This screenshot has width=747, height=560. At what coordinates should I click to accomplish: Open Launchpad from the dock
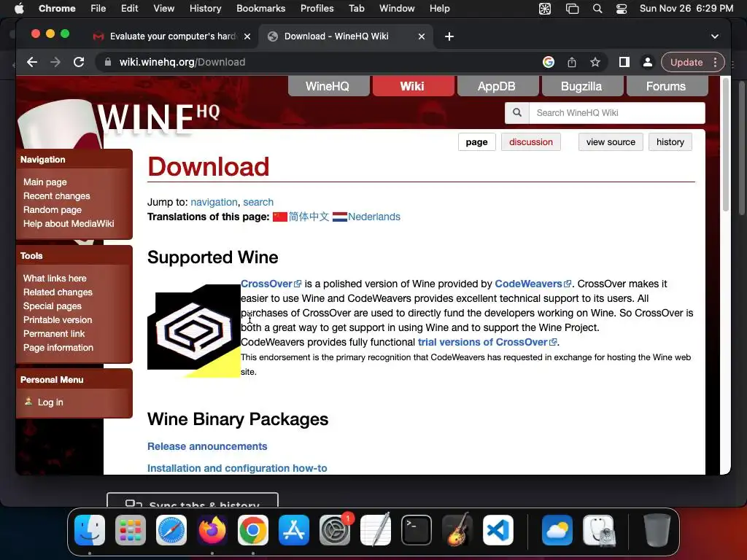131,530
